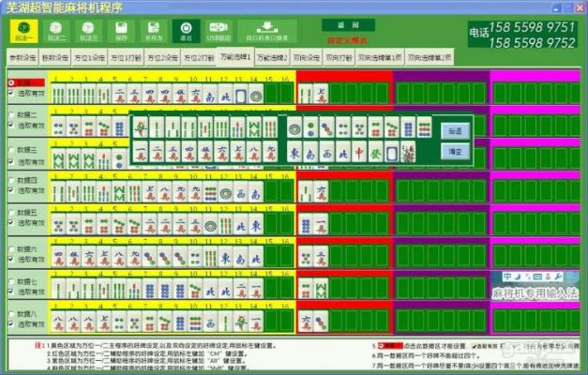Open the 方位2打骰 tab
This screenshot has height=375, width=588.
[199, 58]
